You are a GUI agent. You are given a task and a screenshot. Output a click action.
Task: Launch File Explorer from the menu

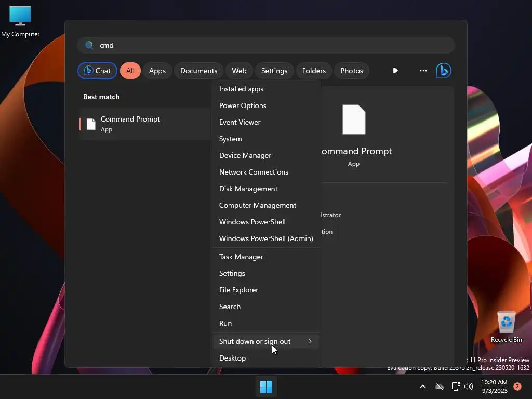point(266,290)
